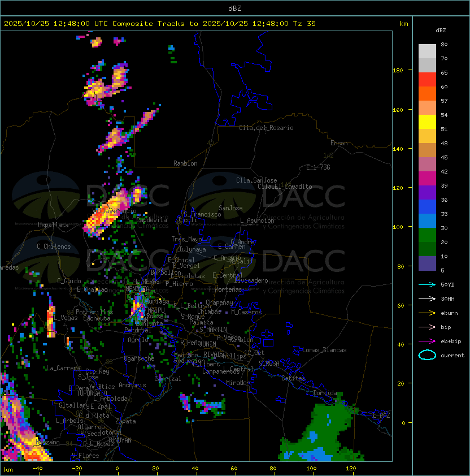The width and height of the screenshot is (470, 476).
Task: Click the 'Clla.SanJose' place label
Action: click(256, 180)
